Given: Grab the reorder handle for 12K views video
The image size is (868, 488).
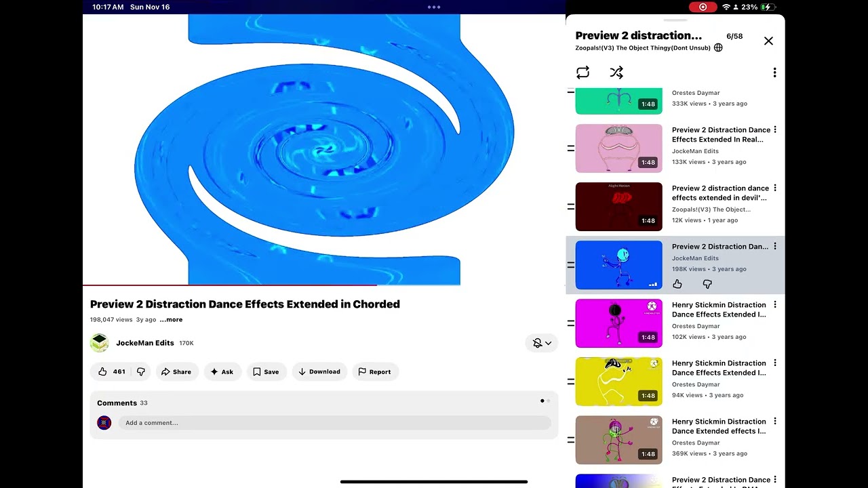Looking at the screenshot, I should click(571, 207).
